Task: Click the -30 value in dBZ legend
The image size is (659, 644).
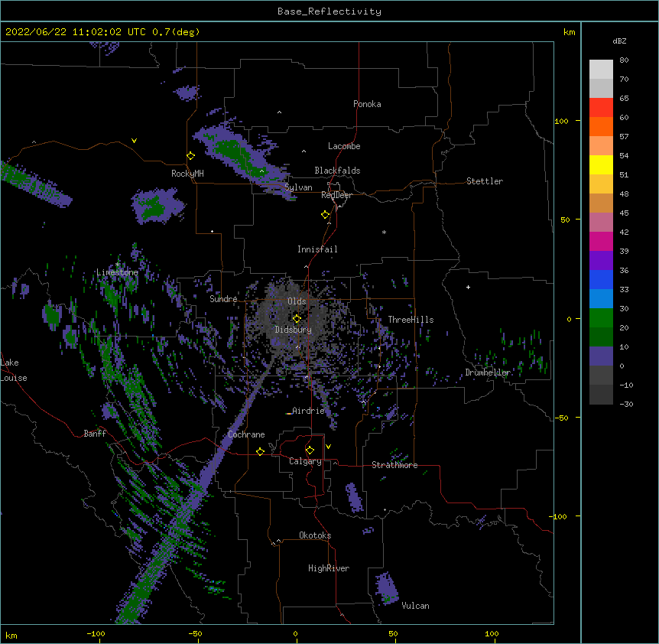Action: [x=626, y=404]
